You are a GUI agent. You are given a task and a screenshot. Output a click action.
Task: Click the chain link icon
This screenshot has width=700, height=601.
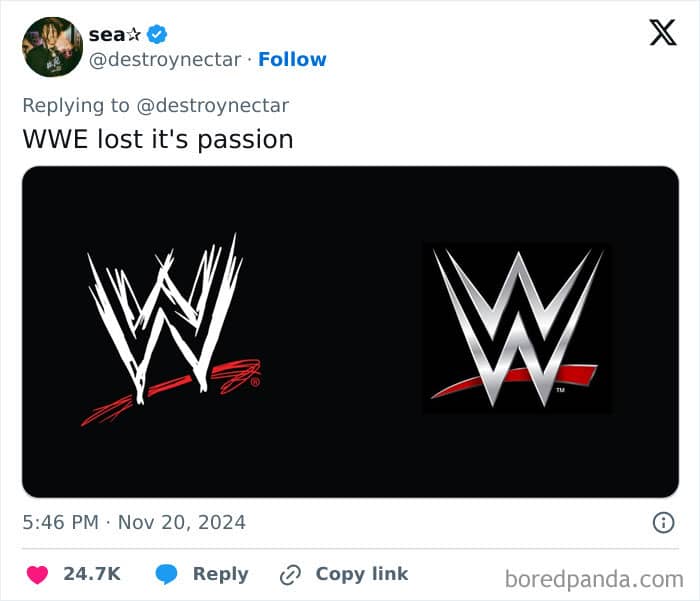pyautogui.click(x=290, y=575)
